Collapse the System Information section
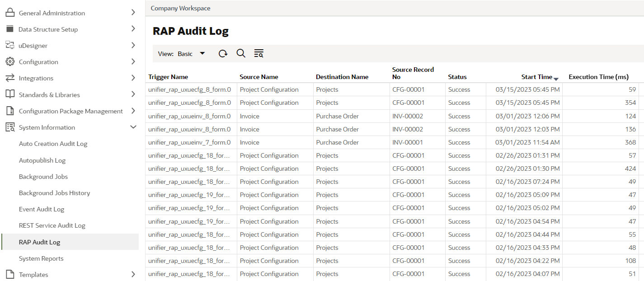The height and width of the screenshot is (281, 644). pyautogui.click(x=133, y=127)
